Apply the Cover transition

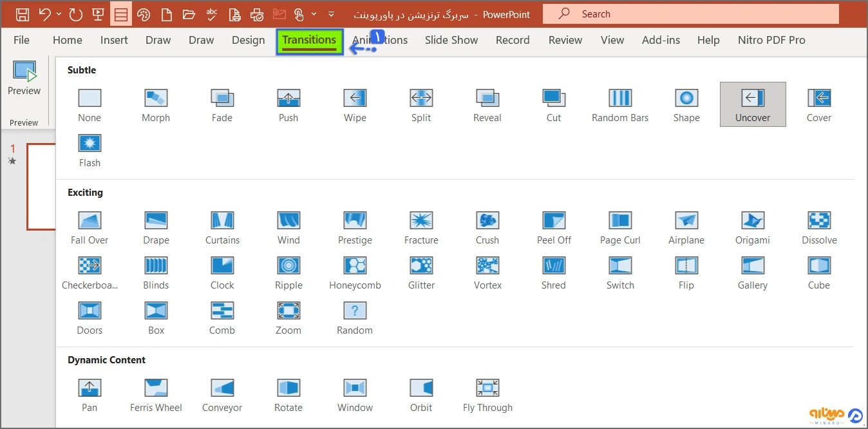pos(819,105)
